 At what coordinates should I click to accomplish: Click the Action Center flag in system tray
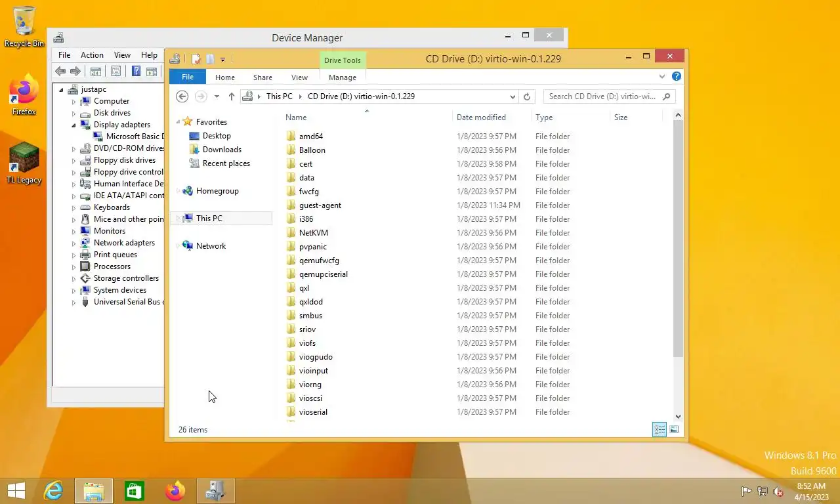tap(746, 492)
